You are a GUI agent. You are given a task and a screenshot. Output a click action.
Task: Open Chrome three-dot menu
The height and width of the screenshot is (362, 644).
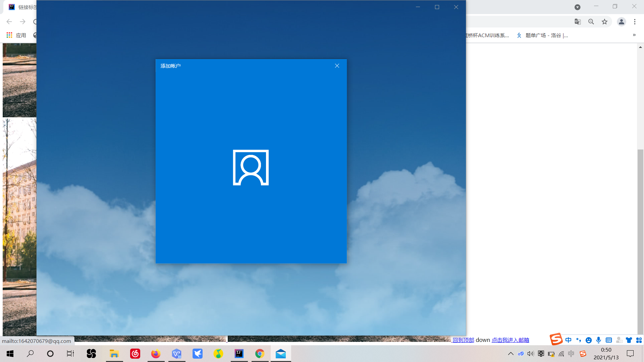[635, 22]
